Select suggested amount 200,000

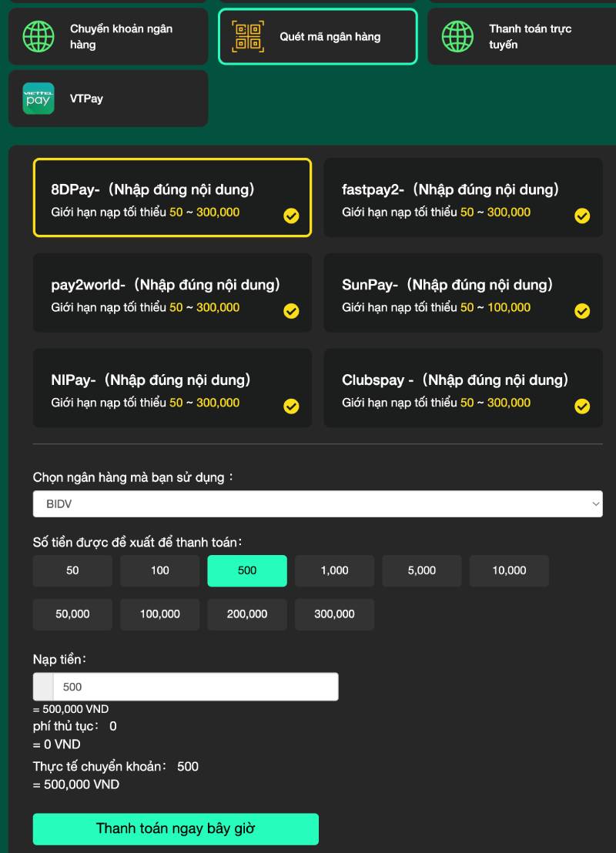(x=247, y=614)
